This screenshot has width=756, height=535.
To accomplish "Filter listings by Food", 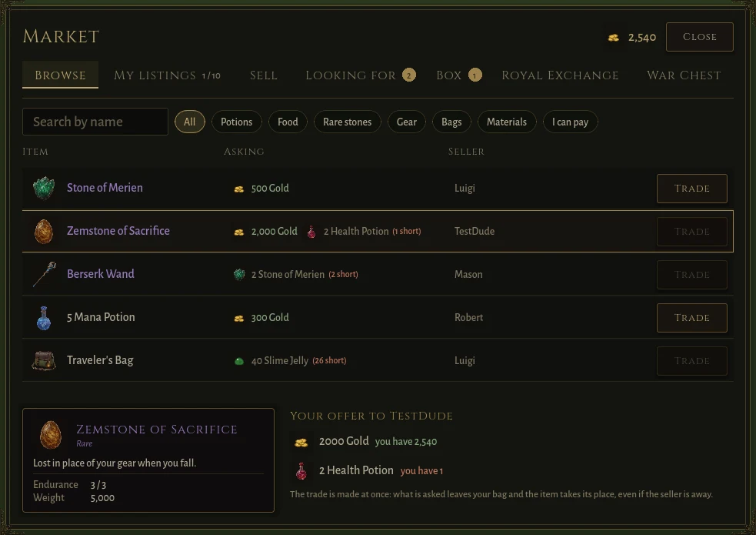I will point(288,122).
